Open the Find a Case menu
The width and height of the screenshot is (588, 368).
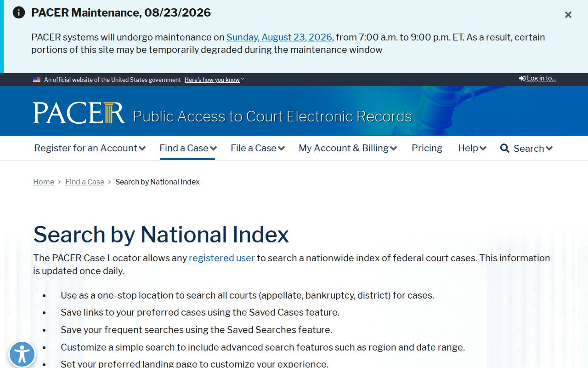click(188, 148)
